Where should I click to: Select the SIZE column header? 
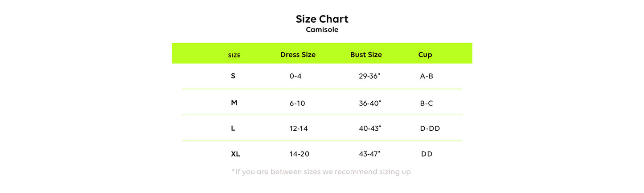[234, 56]
